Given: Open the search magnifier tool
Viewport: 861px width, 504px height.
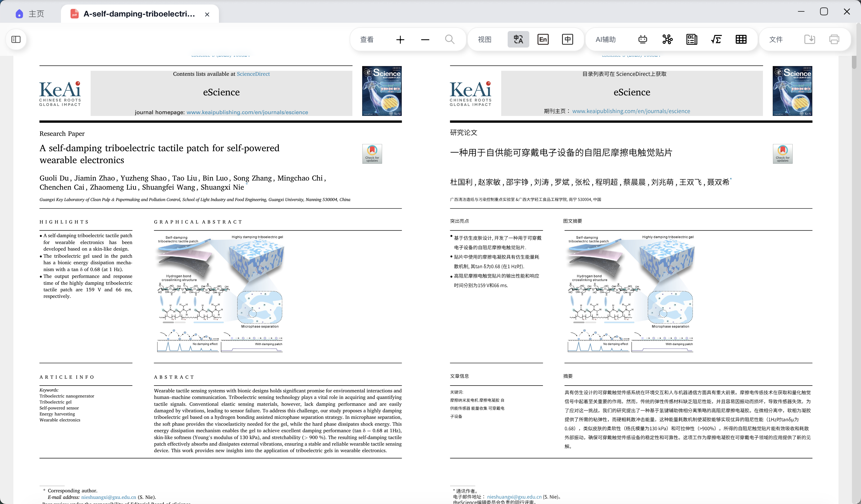Looking at the screenshot, I should click(450, 40).
